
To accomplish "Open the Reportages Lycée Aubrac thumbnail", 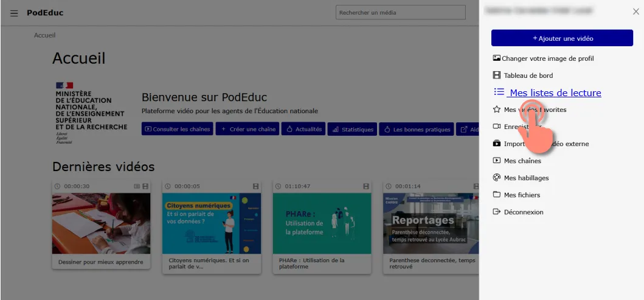I will pos(431,223).
